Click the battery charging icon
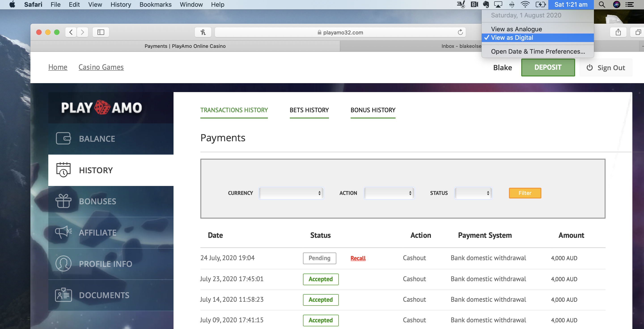The height and width of the screenshot is (329, 644). [x=540, y=4]
